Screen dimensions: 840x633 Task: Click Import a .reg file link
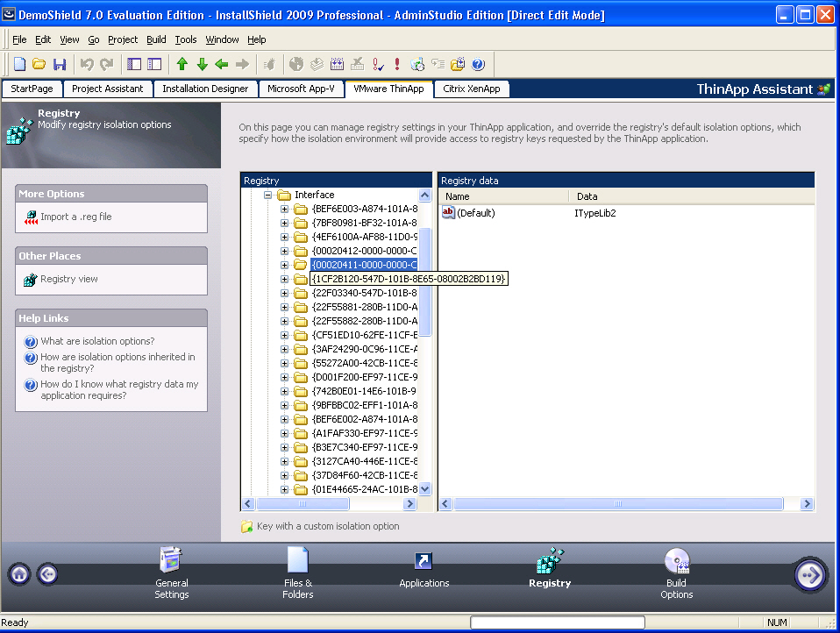75,217
